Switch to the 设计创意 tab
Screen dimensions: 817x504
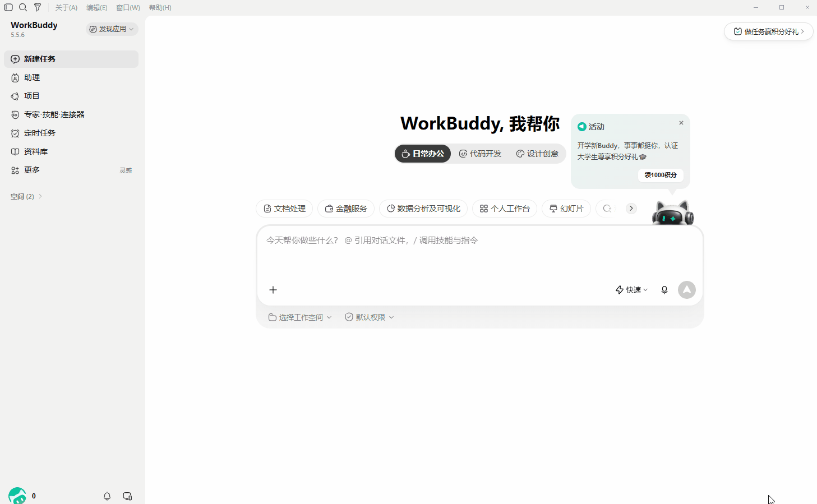click(x=537, y=154)
